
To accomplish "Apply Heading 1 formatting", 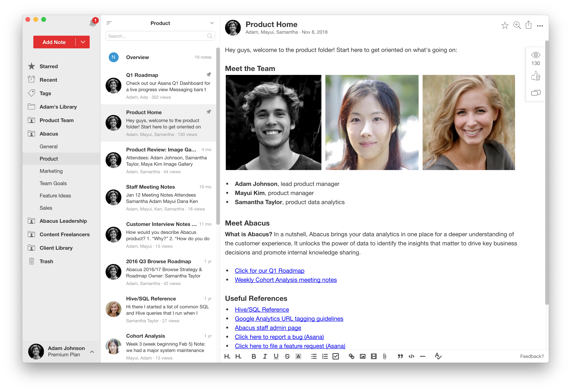I will point(227,356).
